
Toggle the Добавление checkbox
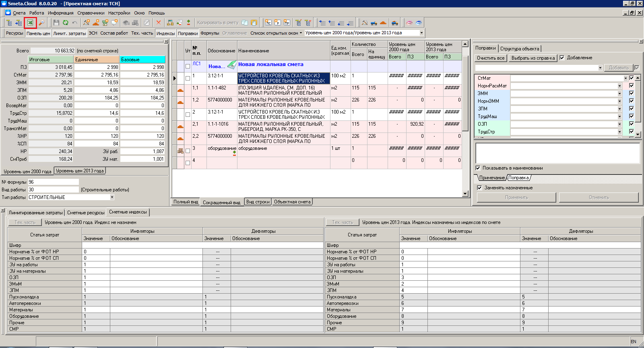coord(562,58)
